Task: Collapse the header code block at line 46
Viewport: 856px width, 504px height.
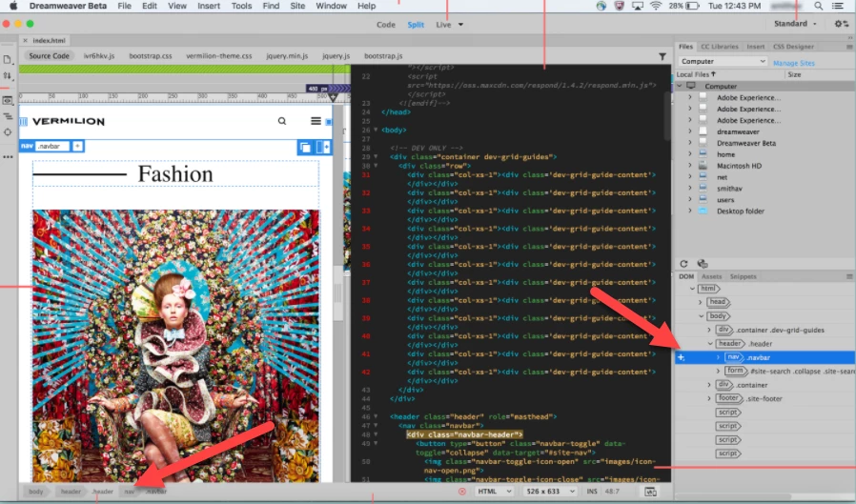Action: point(376,416)
